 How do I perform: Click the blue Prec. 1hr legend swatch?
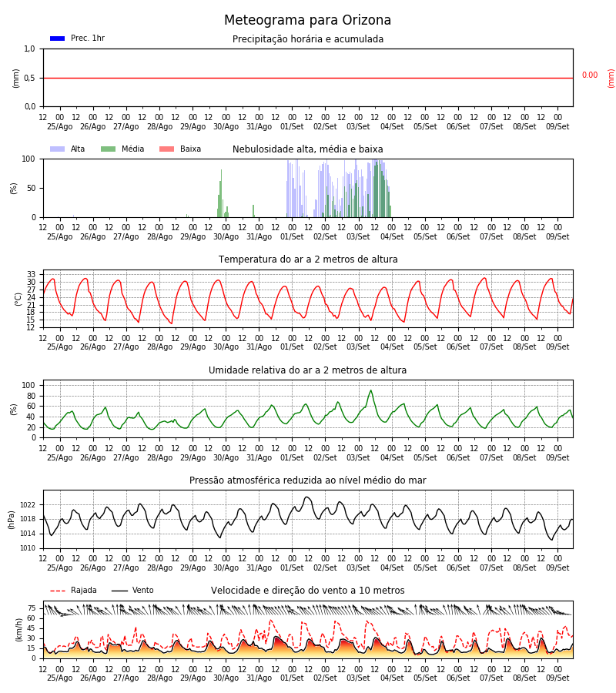tap(58, 38)
